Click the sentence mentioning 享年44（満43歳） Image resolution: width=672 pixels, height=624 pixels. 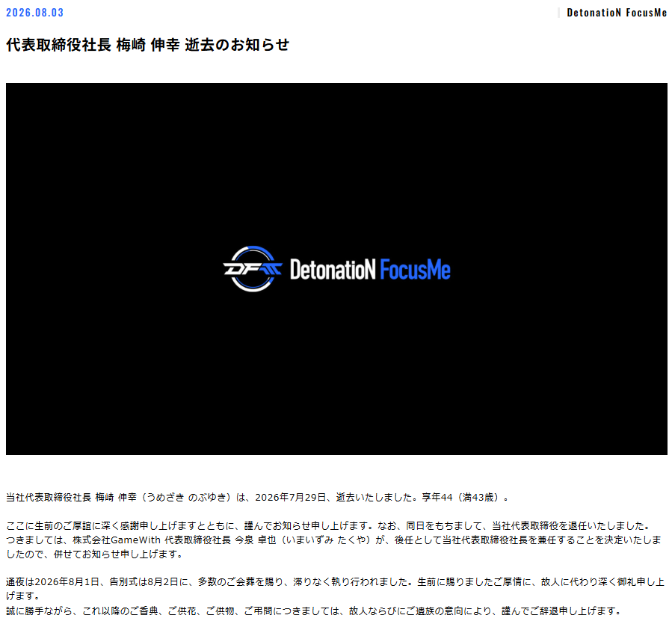[x=258, y=497]
